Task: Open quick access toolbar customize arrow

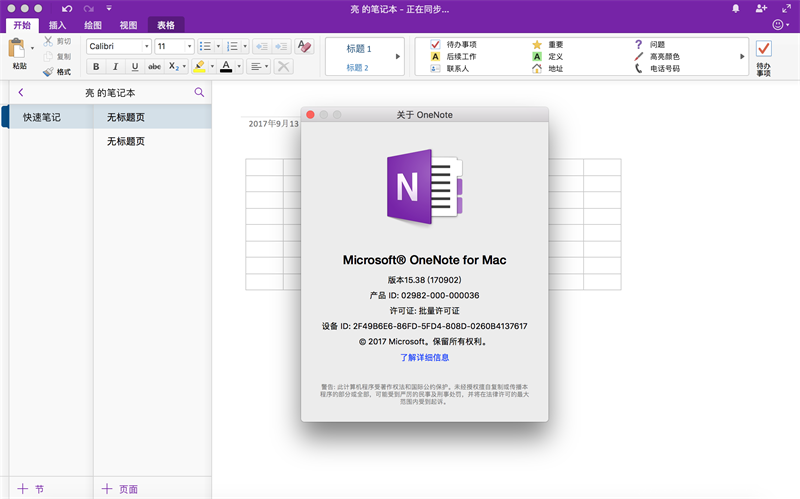Action: click(109, 9)
